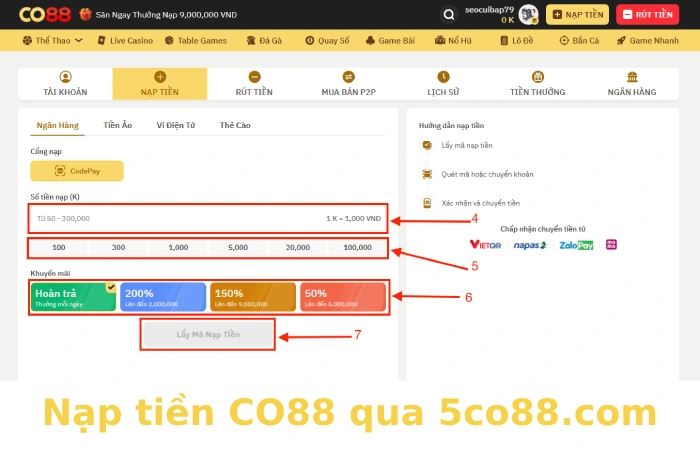Select the CodePay deposit gateway

coord(77,171)
